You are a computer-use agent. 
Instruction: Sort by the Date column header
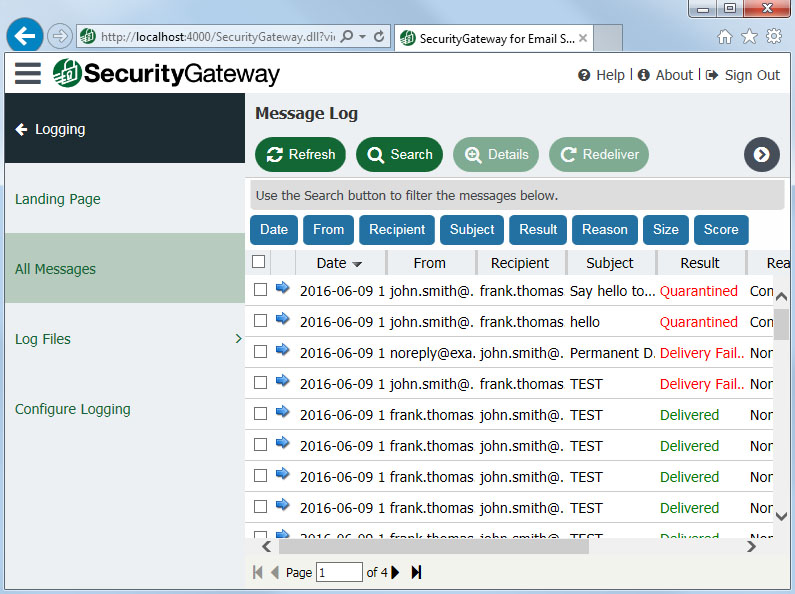[340, 263]
